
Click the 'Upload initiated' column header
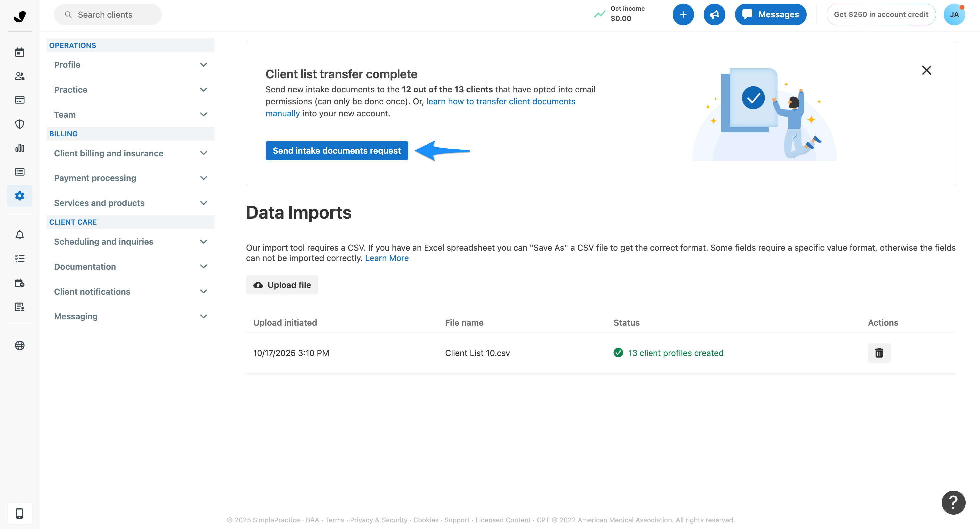(285, 322)
